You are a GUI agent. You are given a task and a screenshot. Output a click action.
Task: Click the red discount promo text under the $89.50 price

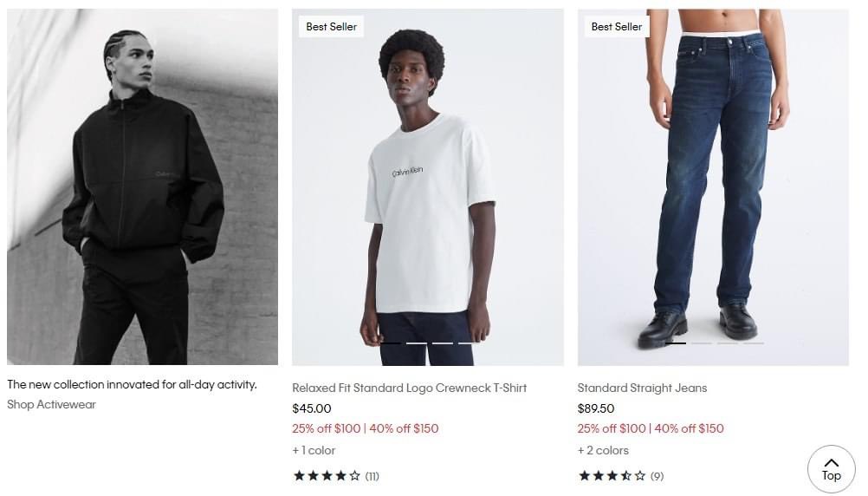(650, 428)
